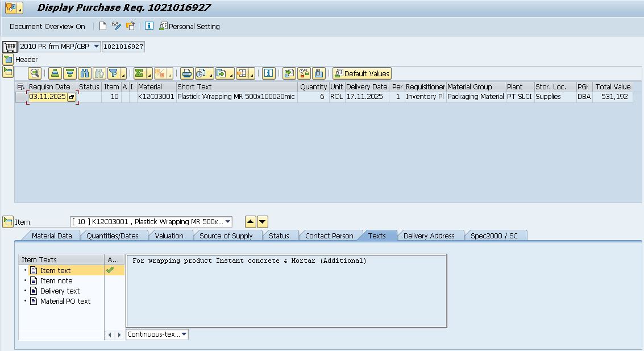Open the Continuous-text format dropdown
Viewport: 644px width, 351px height.
(184, 335)
